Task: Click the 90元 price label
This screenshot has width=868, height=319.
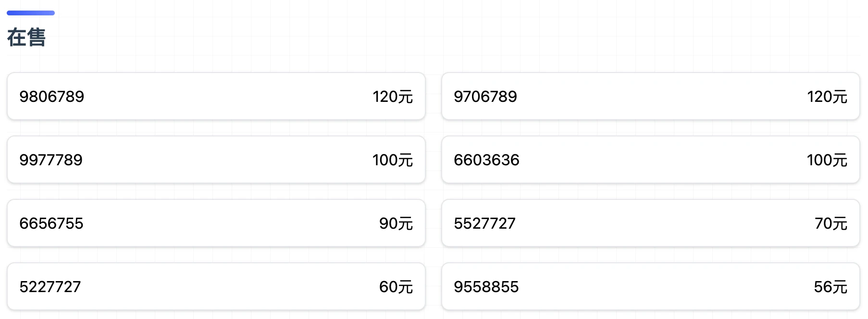Action: 396,223
